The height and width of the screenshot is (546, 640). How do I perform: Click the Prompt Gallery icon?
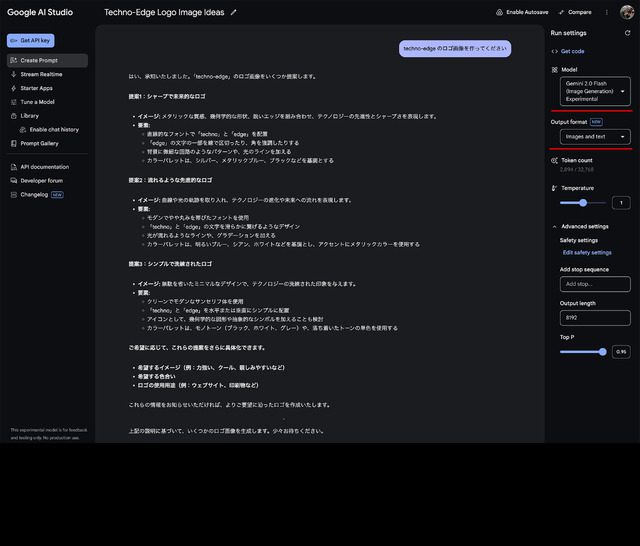[x=13, y=144]
